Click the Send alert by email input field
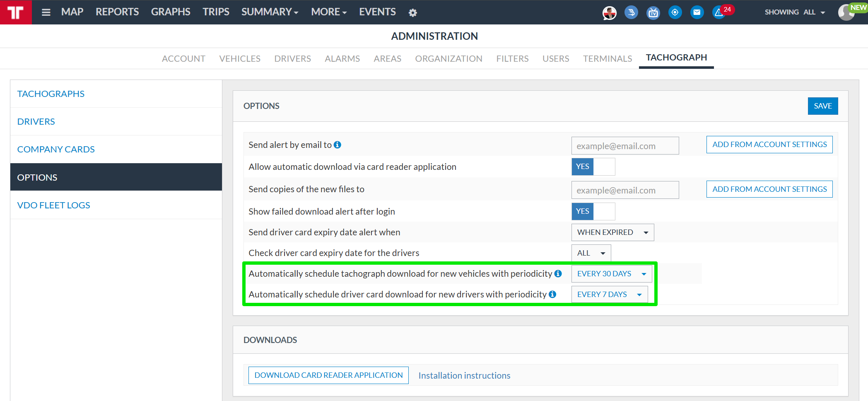The image size is (868, 401). (x=625, y=146)
